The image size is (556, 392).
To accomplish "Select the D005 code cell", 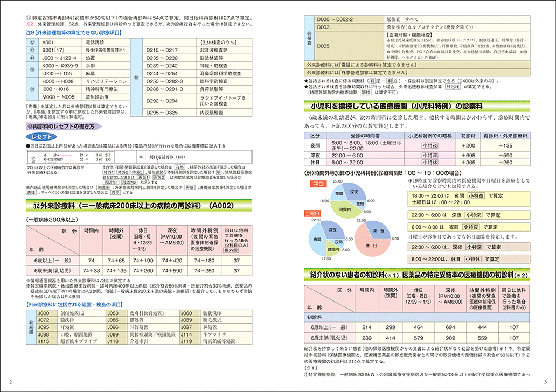I will coord(350,46).
